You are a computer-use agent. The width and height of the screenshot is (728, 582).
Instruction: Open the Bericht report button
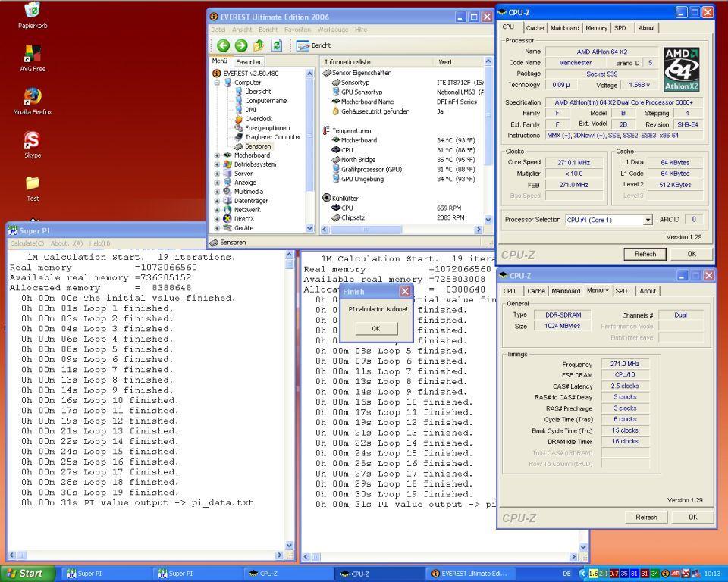click(x=313, y=45)
